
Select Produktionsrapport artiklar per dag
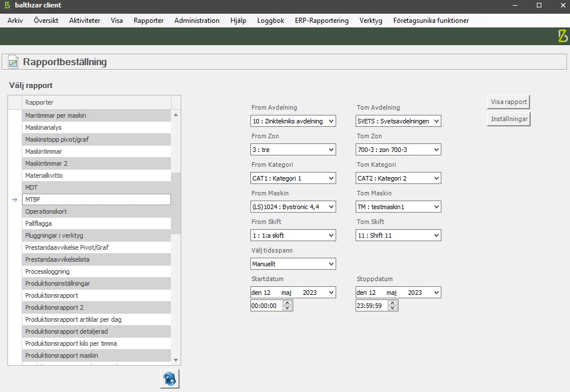click(x=96, y=319)
